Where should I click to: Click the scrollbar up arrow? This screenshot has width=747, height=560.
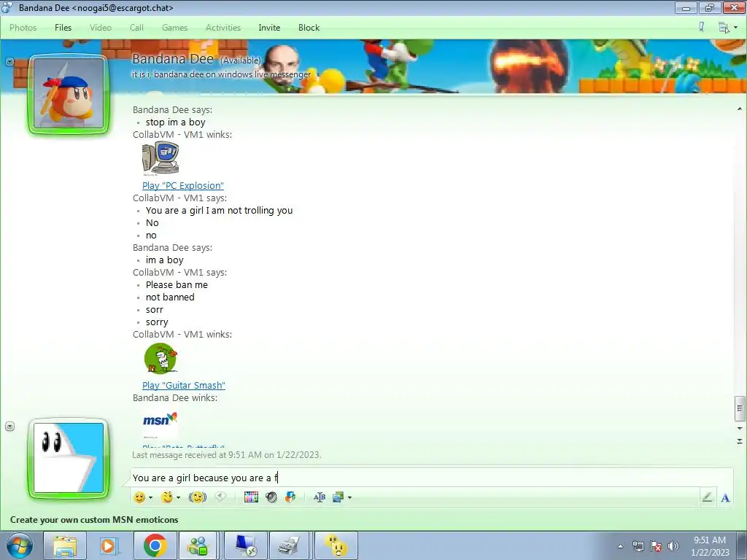click(740, 109)
